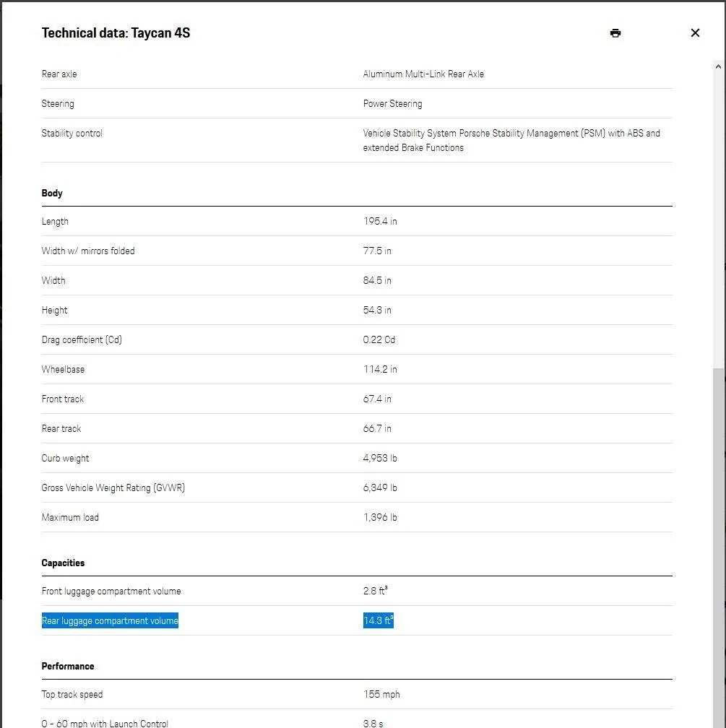This screenshot has height=728, width=726.
Task: Click the scrollbar up arrow
Action: tap(718, 67)
